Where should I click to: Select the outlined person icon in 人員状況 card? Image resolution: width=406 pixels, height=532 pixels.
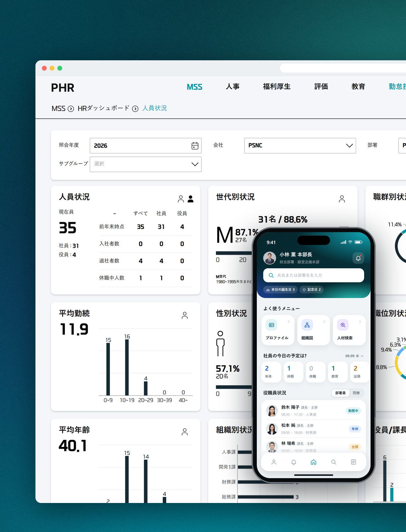(181, 199)
